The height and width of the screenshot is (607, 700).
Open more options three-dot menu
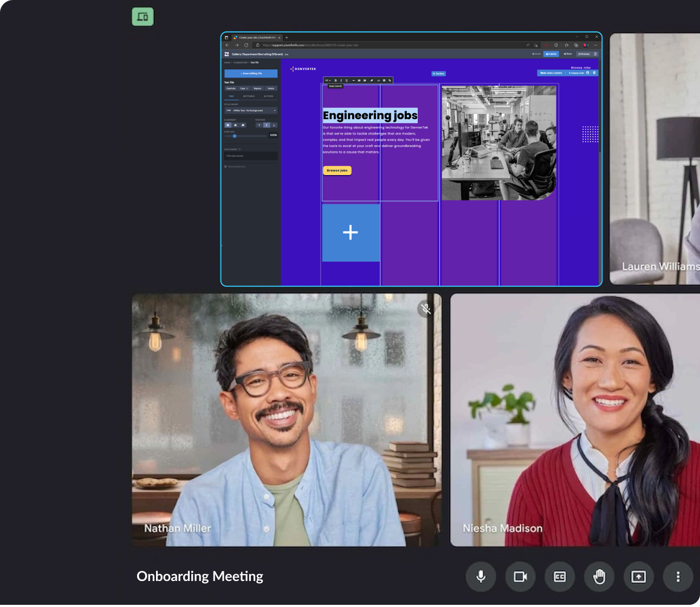click(x=678, y=577)
